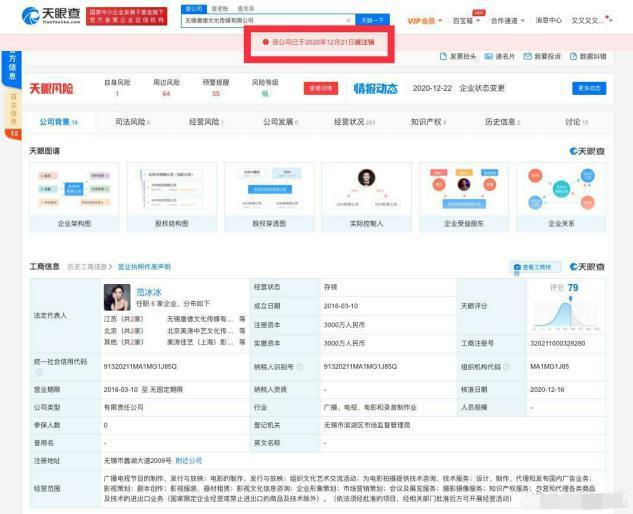The image size is (633, 514).
Task: Select the 查关系 search tab
Action: pos(246,8)
